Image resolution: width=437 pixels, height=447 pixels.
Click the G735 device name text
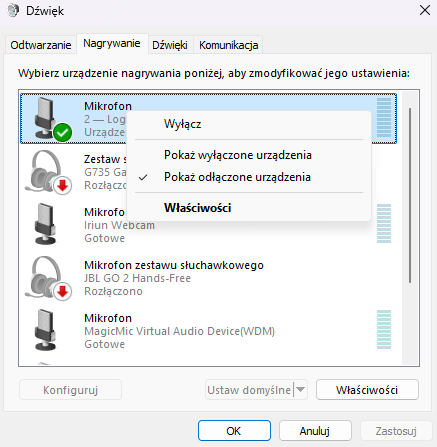click(105, 172)
